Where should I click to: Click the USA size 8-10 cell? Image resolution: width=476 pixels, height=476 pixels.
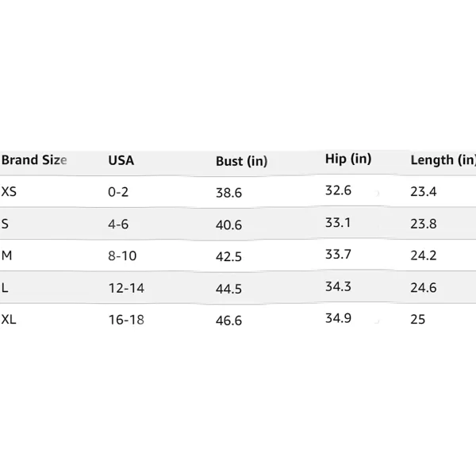pyautogui.click(x=122, y=256)
